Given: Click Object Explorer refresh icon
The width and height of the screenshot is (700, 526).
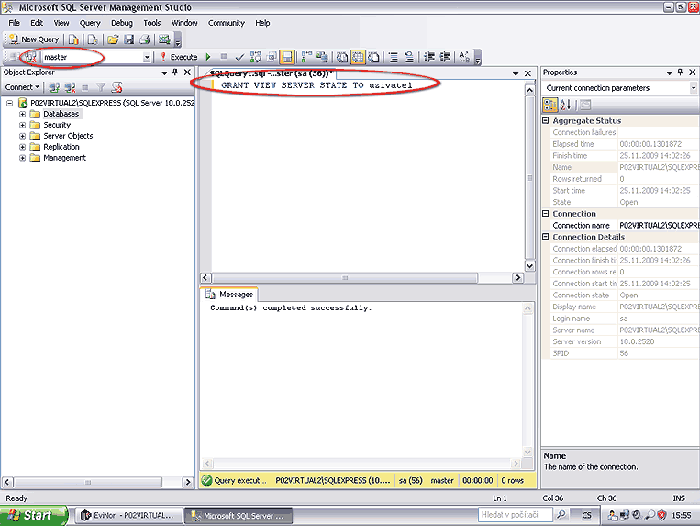Looking at the screenshot, I should click(x=117, y=88).
